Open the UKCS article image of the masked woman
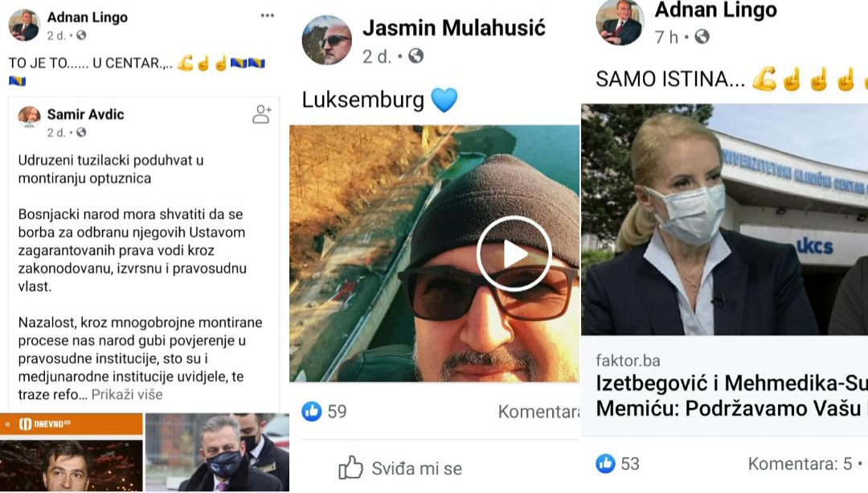Image resolution: width=868 pixels, height=493 pixels. point(725,220)
